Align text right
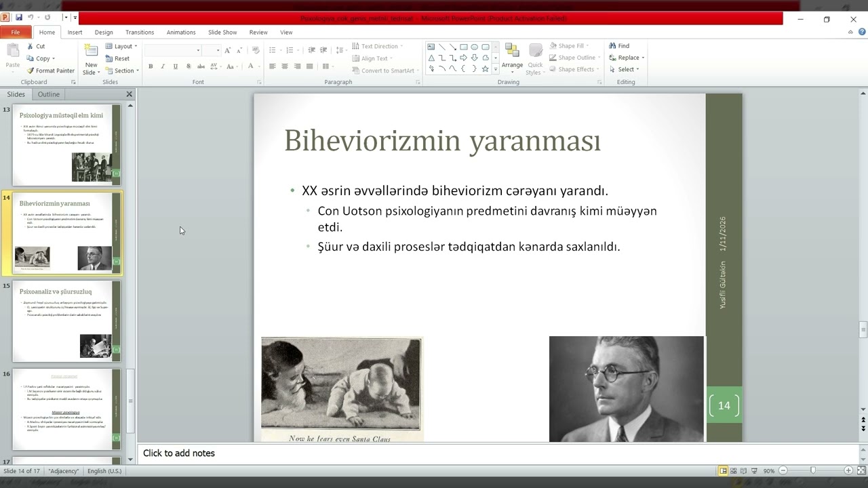868x488 pixels. point(297,66)
